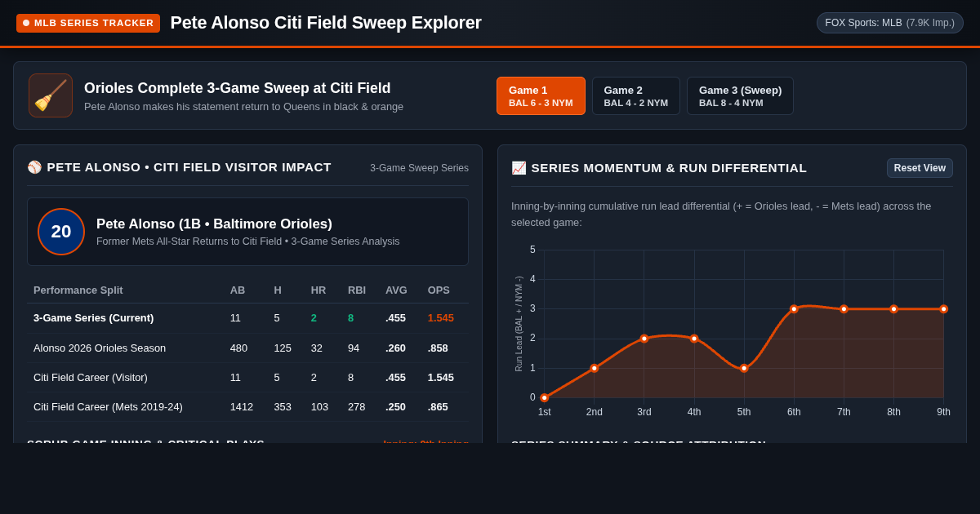Open the Game 3 (Sweep) tab

(x=740, y=95)
